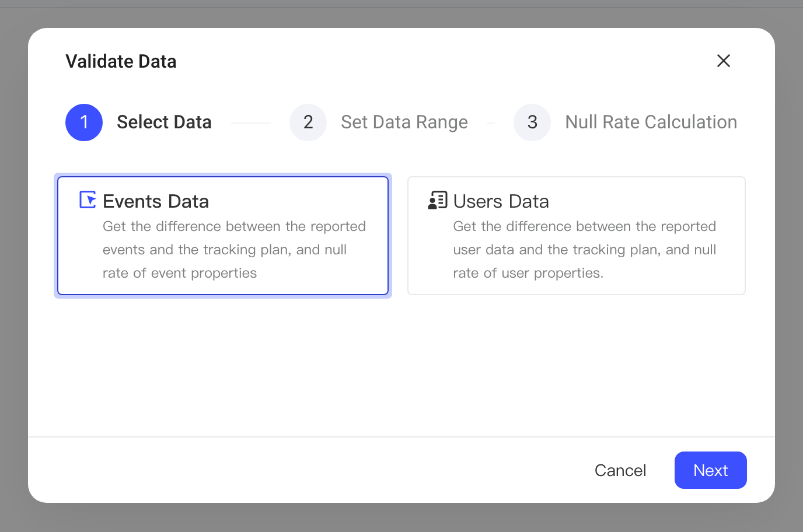Proceed with the Next button
The height and width of the screenshot is (532, 803).
coord(711,470)
